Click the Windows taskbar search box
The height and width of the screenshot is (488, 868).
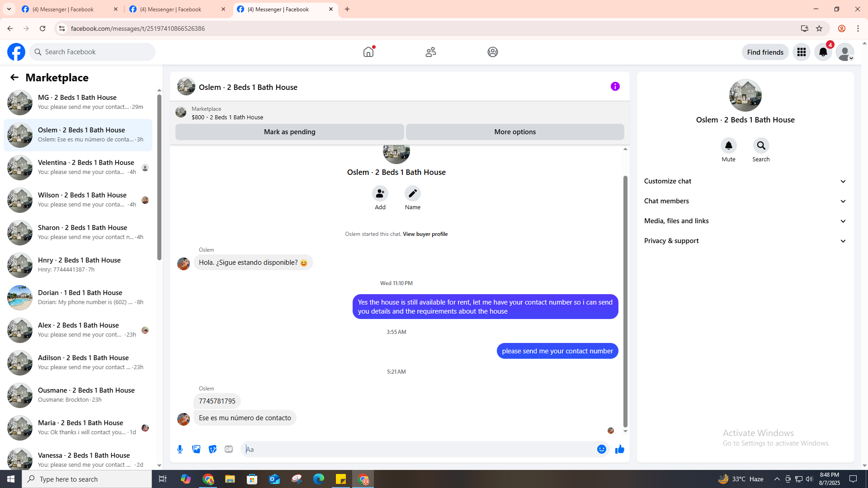pos(87,479)
